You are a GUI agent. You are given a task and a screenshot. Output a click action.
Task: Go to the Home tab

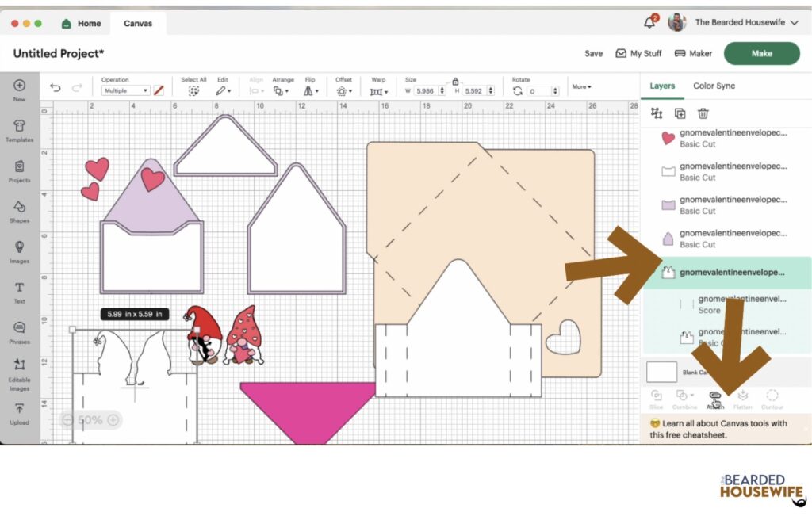[82, 23]
